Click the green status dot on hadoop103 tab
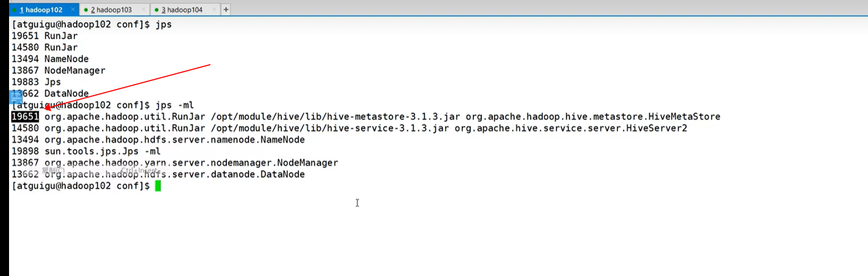The width and height of the screenshot is (868, 276). pyautogui.click(x=86, y=10)
